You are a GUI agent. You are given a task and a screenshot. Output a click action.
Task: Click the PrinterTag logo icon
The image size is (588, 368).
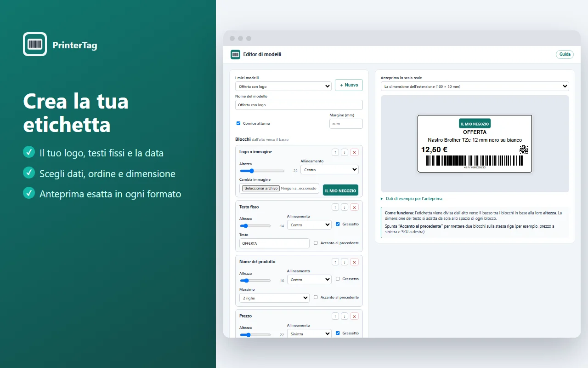point(35,44)
